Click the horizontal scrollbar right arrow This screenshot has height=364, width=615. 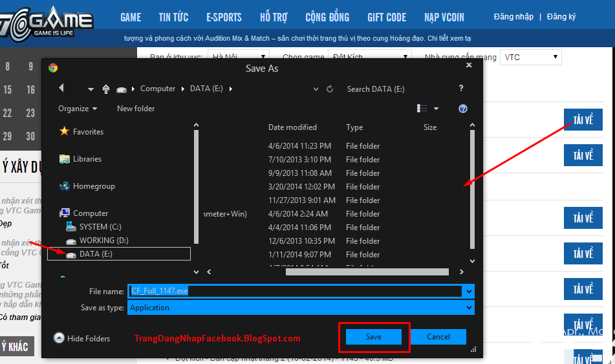[x=461, y=272]
